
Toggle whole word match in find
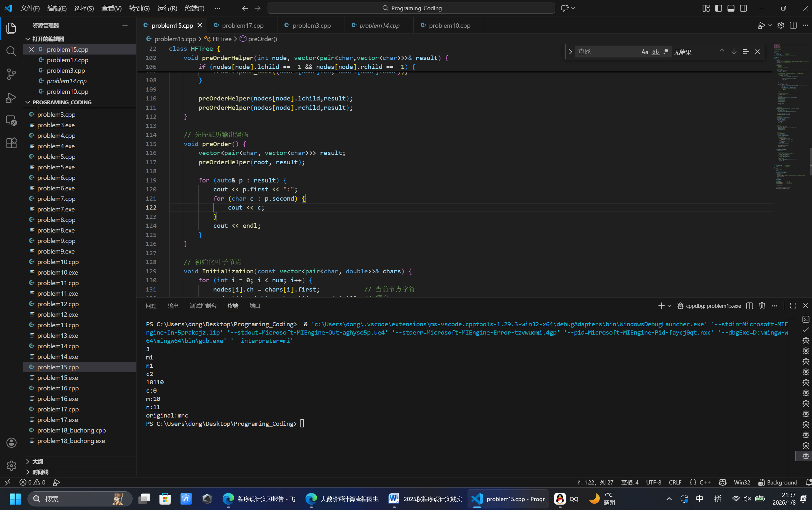(655, 52)
